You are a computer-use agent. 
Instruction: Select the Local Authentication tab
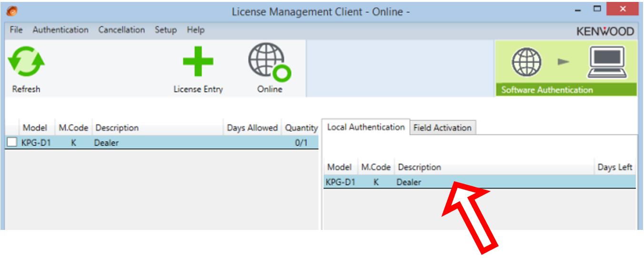tap(366, 127)
